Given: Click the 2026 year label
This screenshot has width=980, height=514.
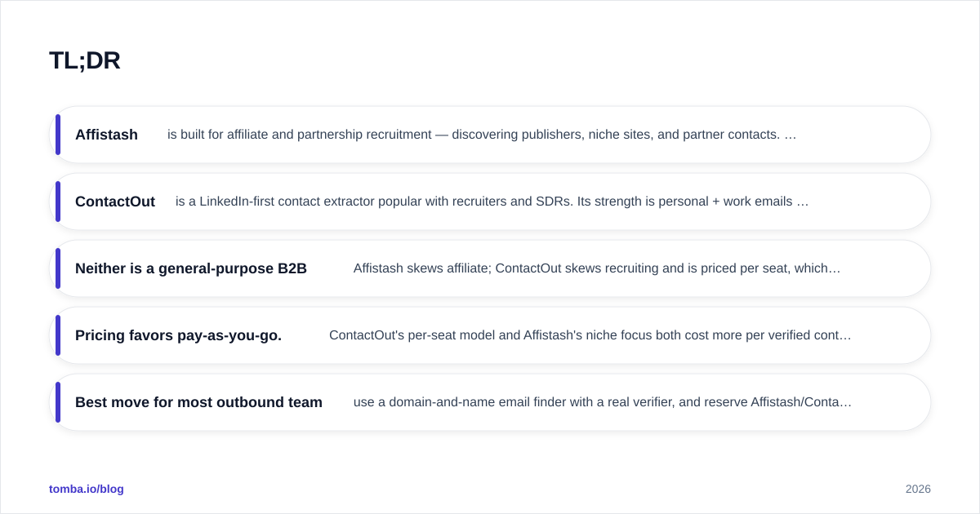Looking at the screenshot, I should [x=918, y=490].
